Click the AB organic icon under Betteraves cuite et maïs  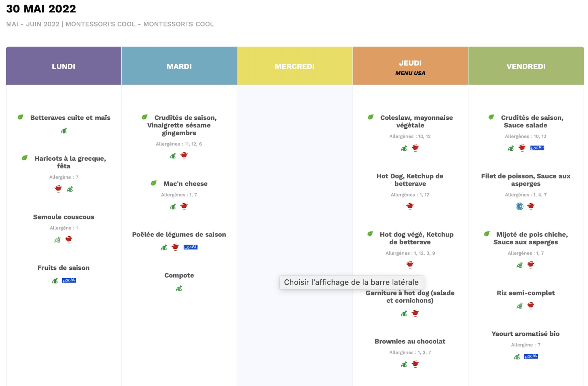[x=64, y=131]
